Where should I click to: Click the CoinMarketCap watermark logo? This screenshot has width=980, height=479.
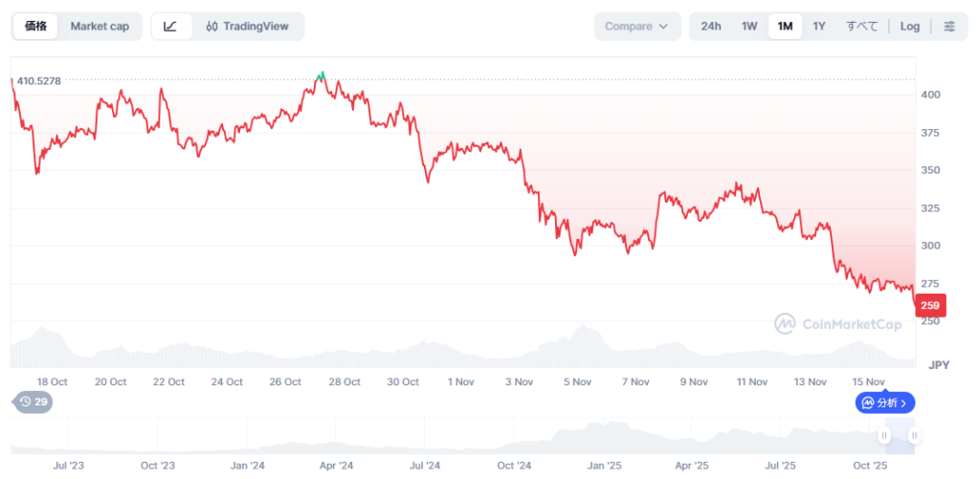pyautogui.click(x=837, y=324)
